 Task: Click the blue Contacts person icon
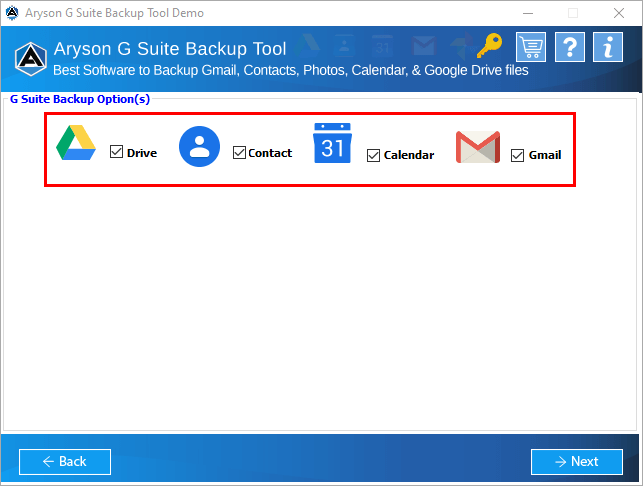tap(199, 146)
